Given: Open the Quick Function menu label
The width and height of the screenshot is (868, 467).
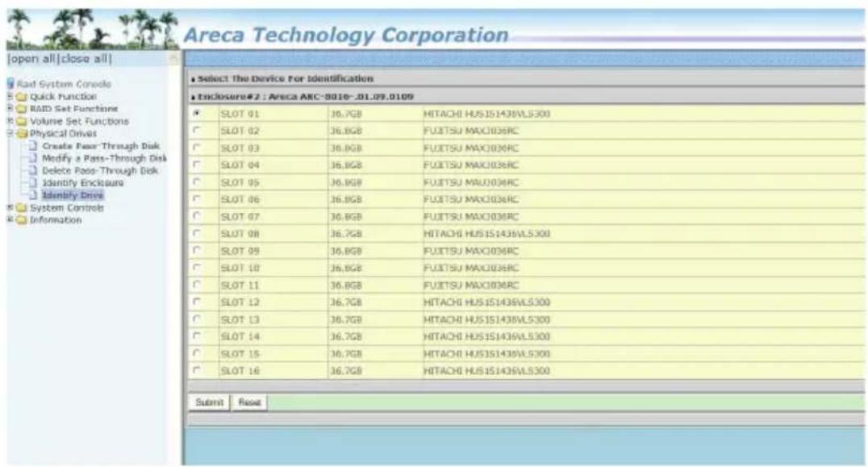Looking at the screenshot, I should pyautogui.click(x=63, y=97).
